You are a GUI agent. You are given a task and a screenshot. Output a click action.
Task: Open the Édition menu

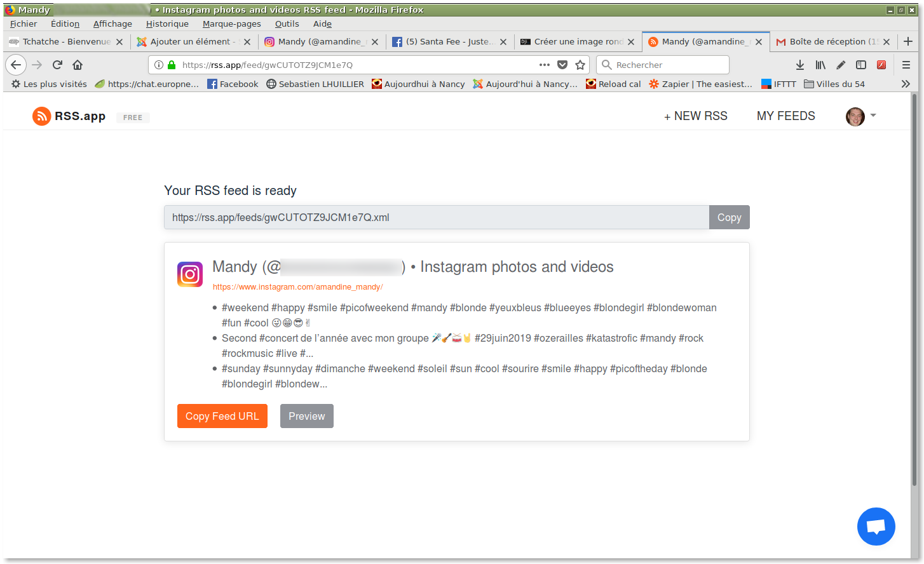(x=65, y=23)
